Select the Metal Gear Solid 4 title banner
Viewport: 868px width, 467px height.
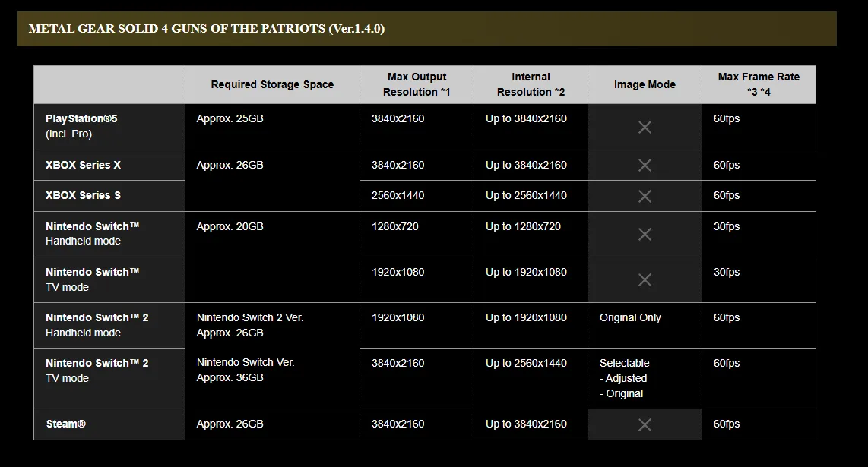tap(427, 29)
